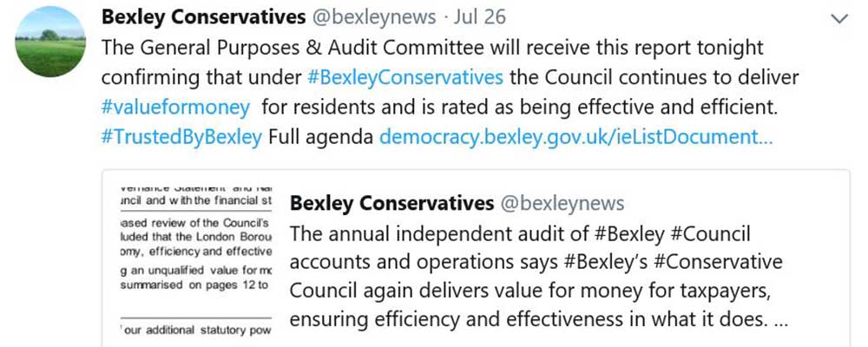Click the #BexleyConservatives hashtag
This screenshot has height=347, width=868.
(x=405, y=76)
